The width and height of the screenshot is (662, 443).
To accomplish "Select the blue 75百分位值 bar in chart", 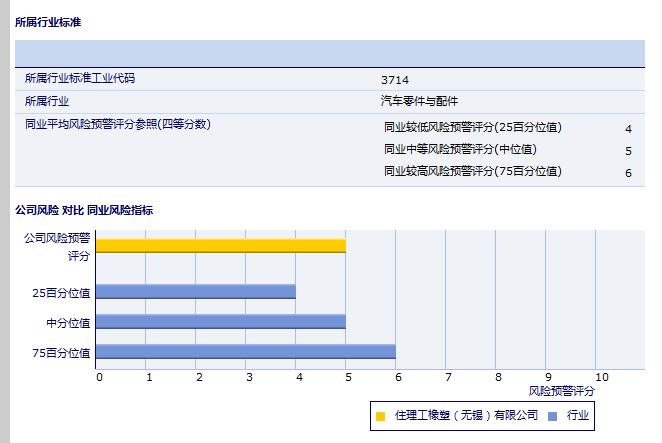I will pos(246,352).
